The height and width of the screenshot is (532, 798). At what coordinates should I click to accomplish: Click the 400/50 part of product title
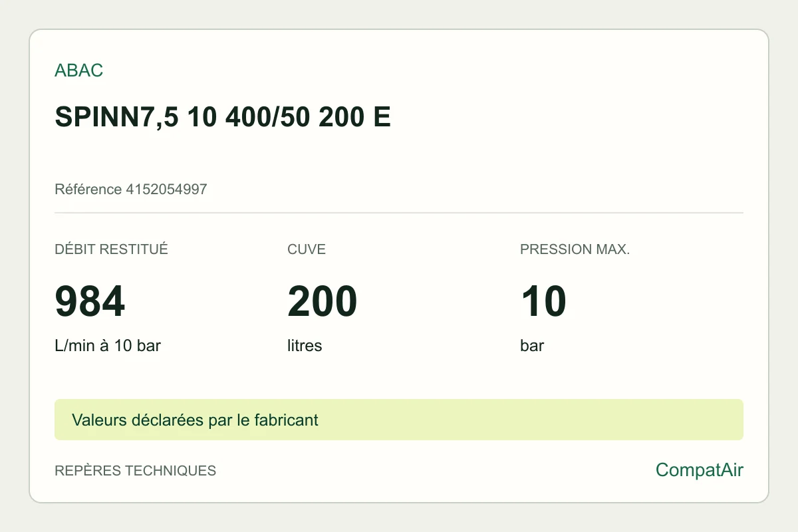[x=269, y=118]
